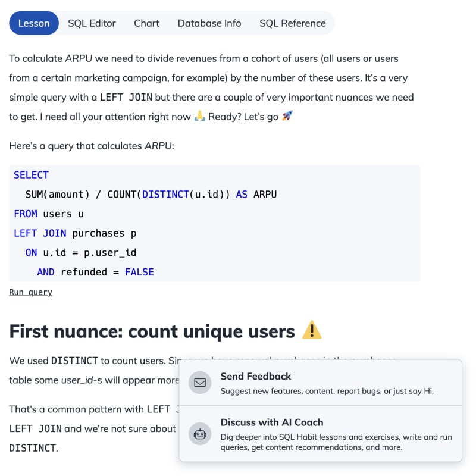Click the SELECT keyword in the code block
Image resolution: width=476 pixels, height=476 pixels.
pos(31,174)
